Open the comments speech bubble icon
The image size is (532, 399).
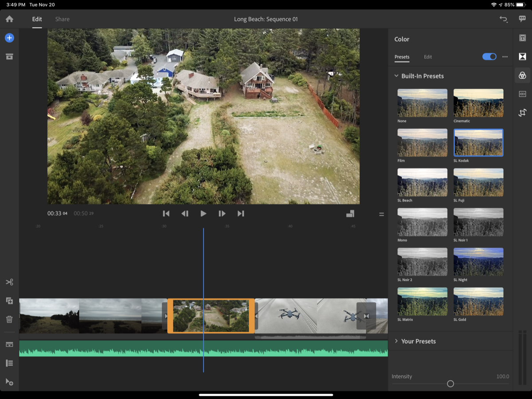click(522, 19)
